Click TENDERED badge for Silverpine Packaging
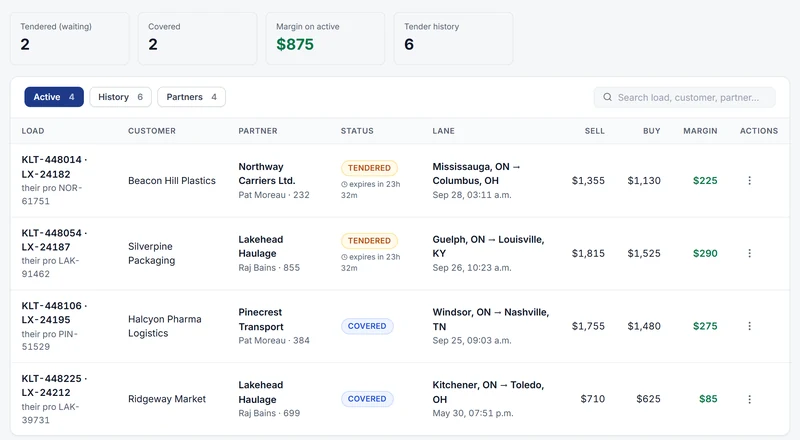This screenshot has width=800, height=440. (x=369, y=241)
